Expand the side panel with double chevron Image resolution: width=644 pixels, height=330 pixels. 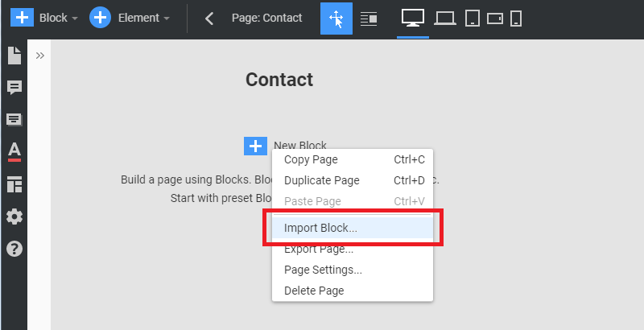pyautogui.click(x=39, y=56)
